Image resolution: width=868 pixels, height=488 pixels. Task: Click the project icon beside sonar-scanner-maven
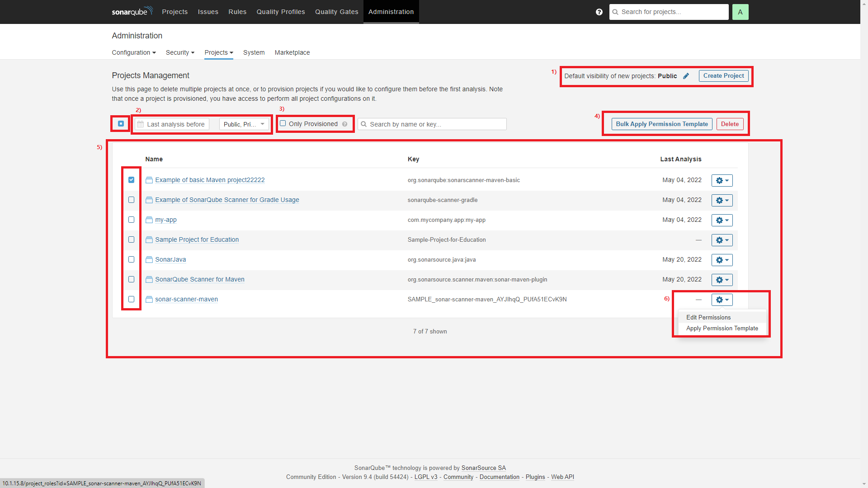coord(149,300)
